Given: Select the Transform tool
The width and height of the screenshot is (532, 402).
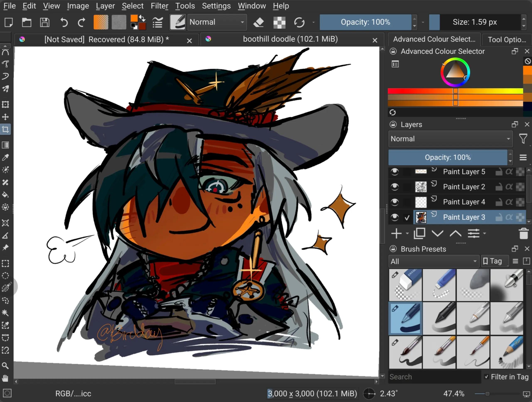Looking at the screenshot, I should coord(6,104).
